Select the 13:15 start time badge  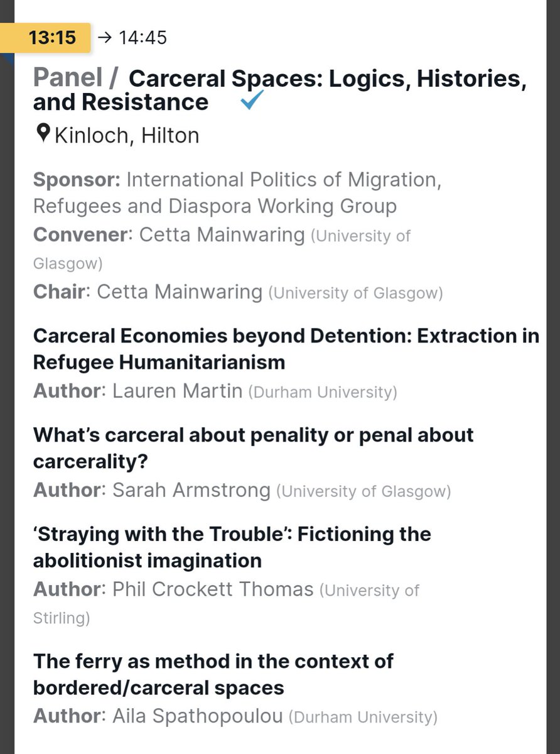click(53, 38)
